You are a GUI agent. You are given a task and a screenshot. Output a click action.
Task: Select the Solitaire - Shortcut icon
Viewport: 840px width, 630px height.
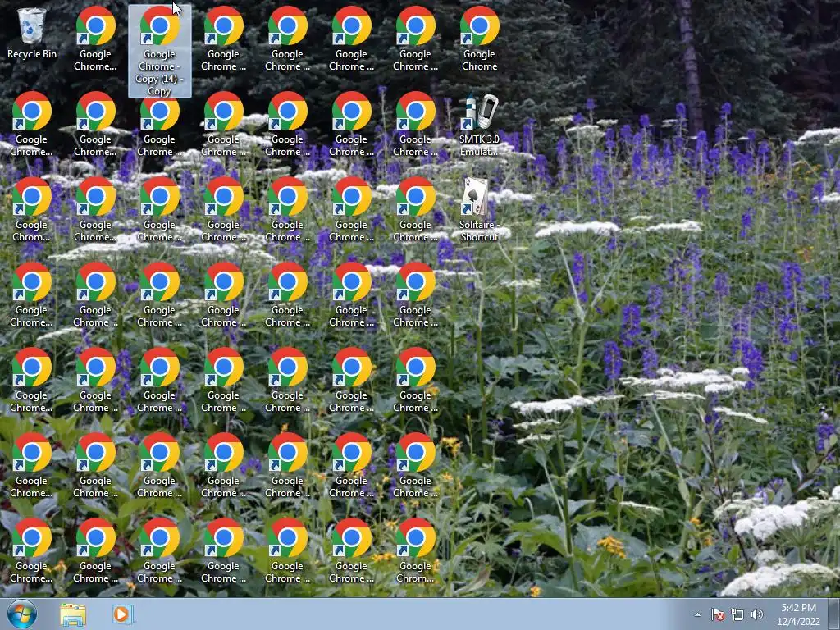click(479, 210)
